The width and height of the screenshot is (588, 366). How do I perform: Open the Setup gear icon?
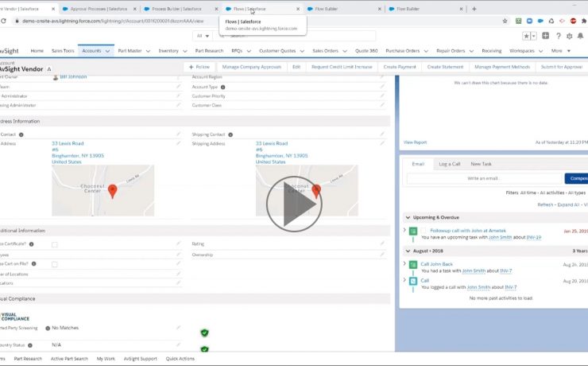569,36
